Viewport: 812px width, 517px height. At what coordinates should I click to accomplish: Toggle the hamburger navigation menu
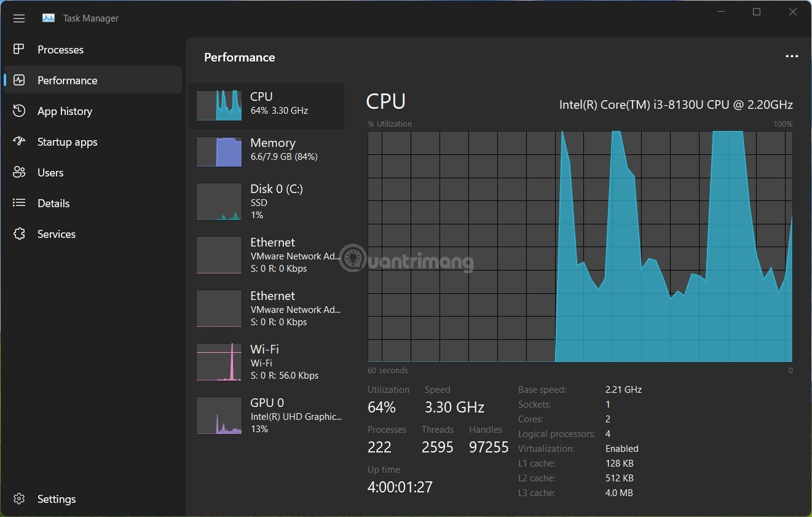(19, 18)
